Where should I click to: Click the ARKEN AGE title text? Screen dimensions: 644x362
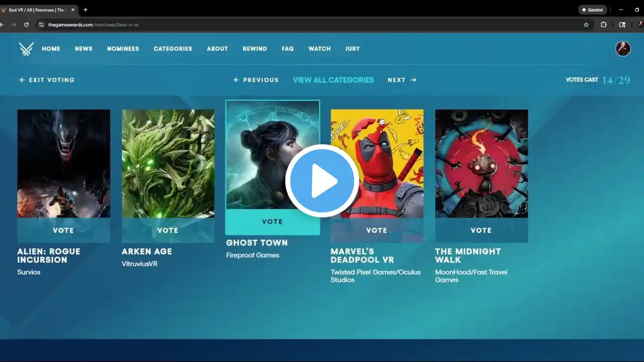[147, 251]
